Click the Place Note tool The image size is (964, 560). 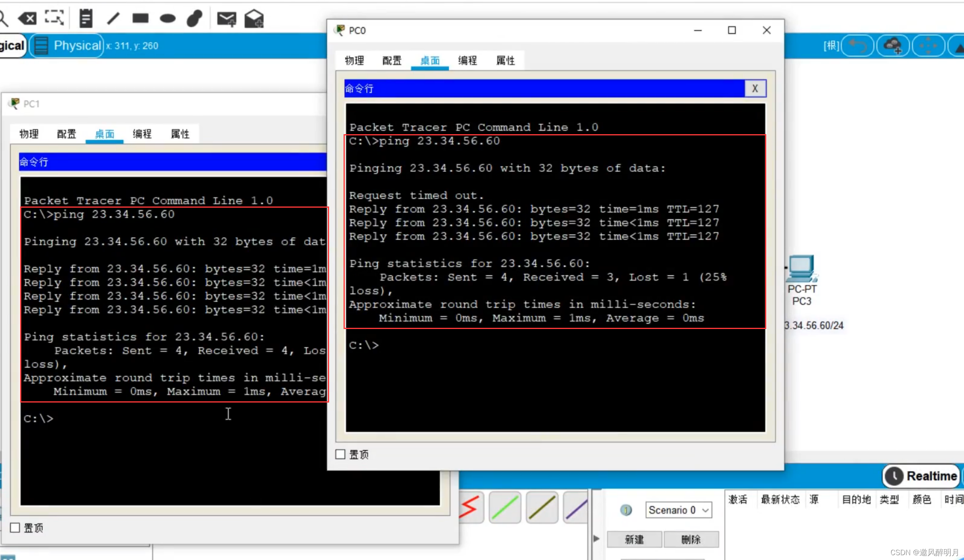tap(86, 18)
